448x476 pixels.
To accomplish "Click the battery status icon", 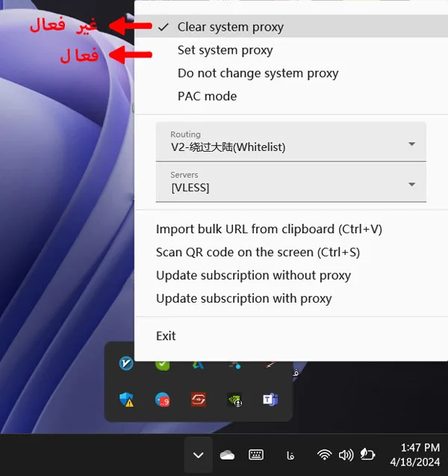I will (x=367, y=454).
